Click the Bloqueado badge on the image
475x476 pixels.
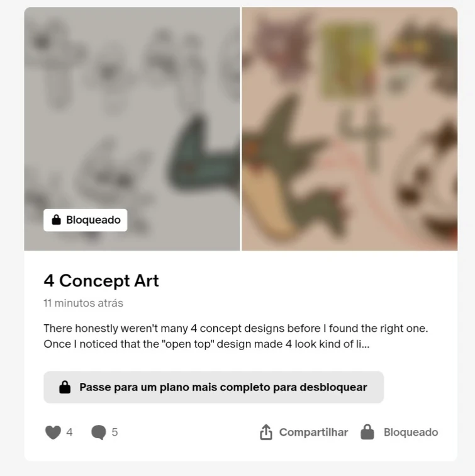click(x=85, y=220)
